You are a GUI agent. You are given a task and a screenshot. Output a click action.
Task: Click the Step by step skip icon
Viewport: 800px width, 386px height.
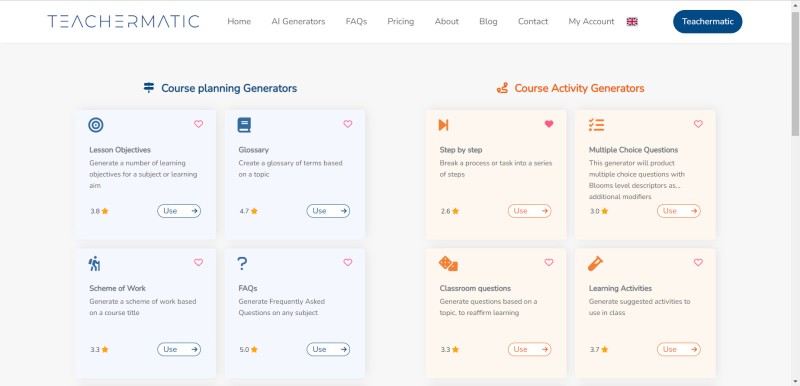point(443,125)
